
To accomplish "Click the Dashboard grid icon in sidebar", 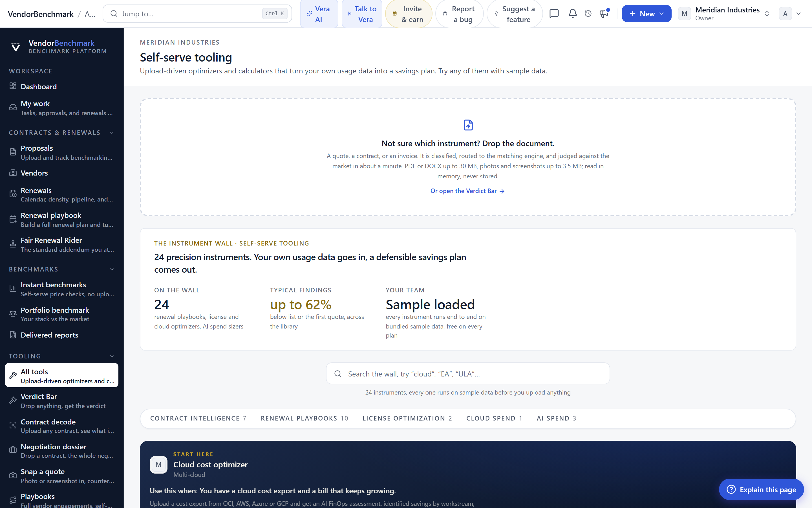I will click(13, 86).
